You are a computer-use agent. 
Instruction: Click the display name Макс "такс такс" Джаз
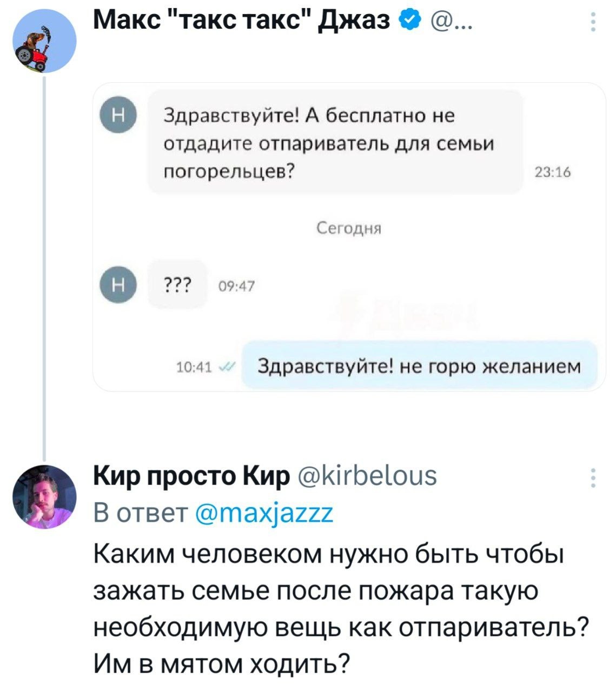tap(242, 21)
